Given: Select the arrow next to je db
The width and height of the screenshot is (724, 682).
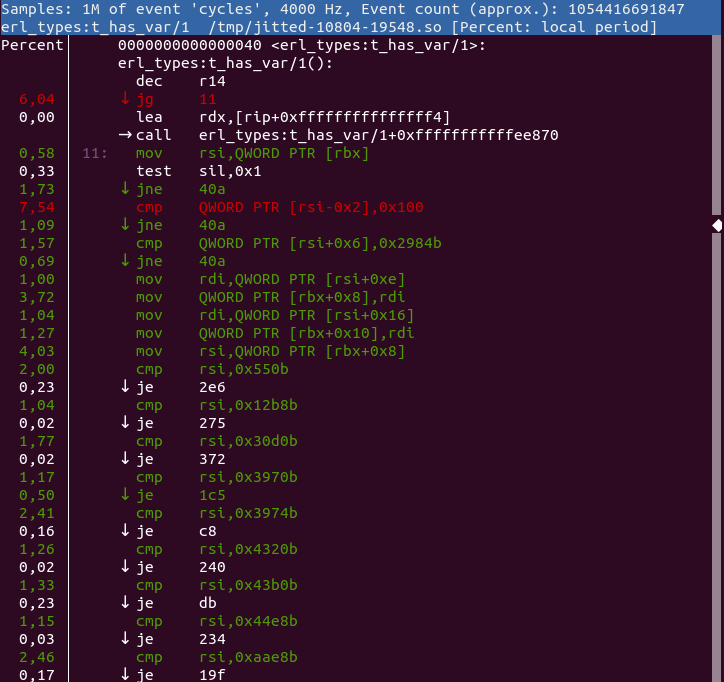Looking at the screenshot, I should point(125,603).
